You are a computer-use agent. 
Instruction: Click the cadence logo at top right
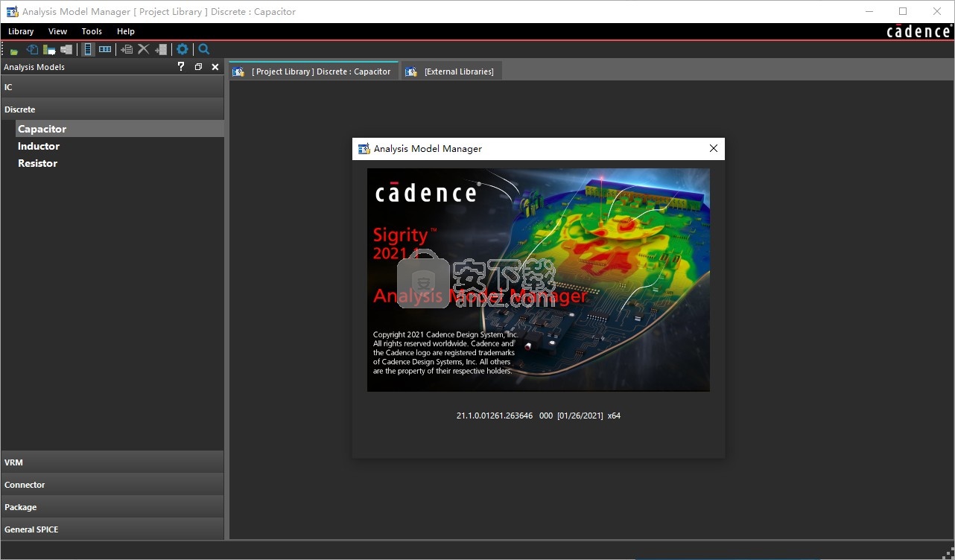pos(918,31)
